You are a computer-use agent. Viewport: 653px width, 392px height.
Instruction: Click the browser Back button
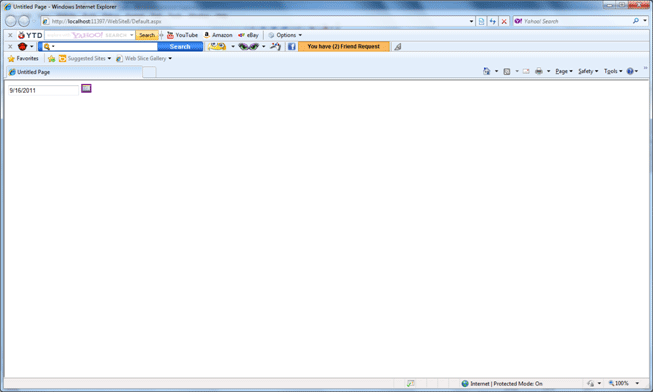(11, 21)
